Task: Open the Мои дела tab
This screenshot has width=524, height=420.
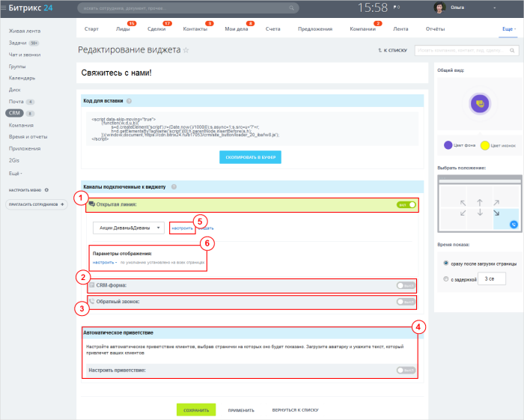Action: (237, 29)
